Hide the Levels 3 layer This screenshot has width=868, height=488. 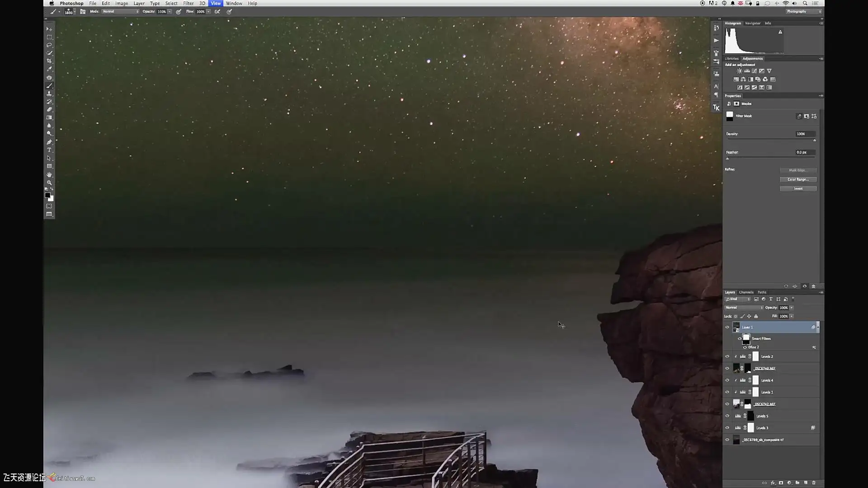coord(727,428)
